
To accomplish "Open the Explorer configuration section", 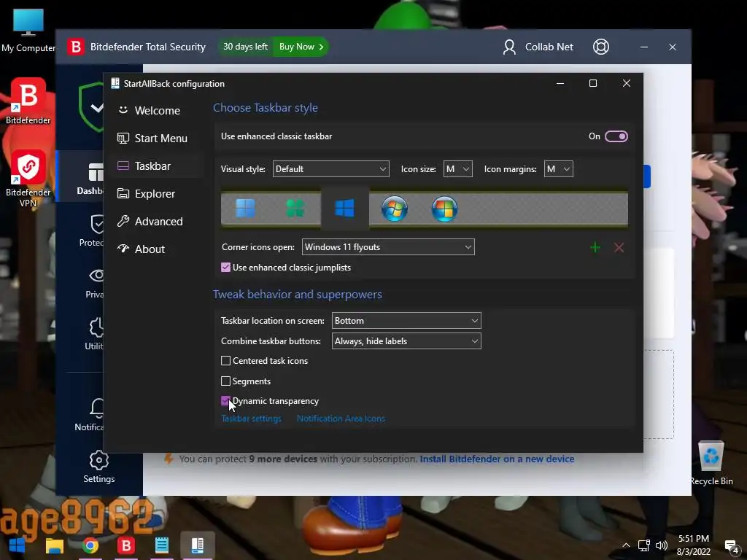I will (157, 194).
